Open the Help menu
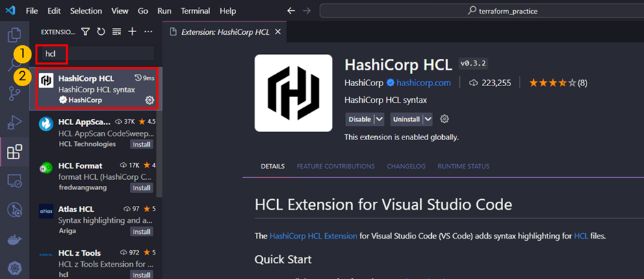The width and height of the screenshot is (644, 279). click(228, 11)
